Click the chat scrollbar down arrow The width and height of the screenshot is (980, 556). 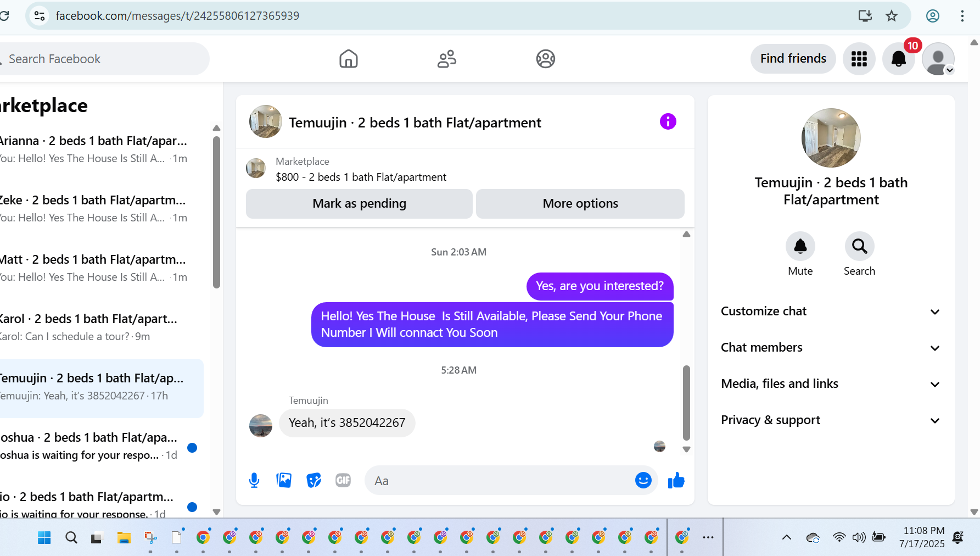point(686,449)
